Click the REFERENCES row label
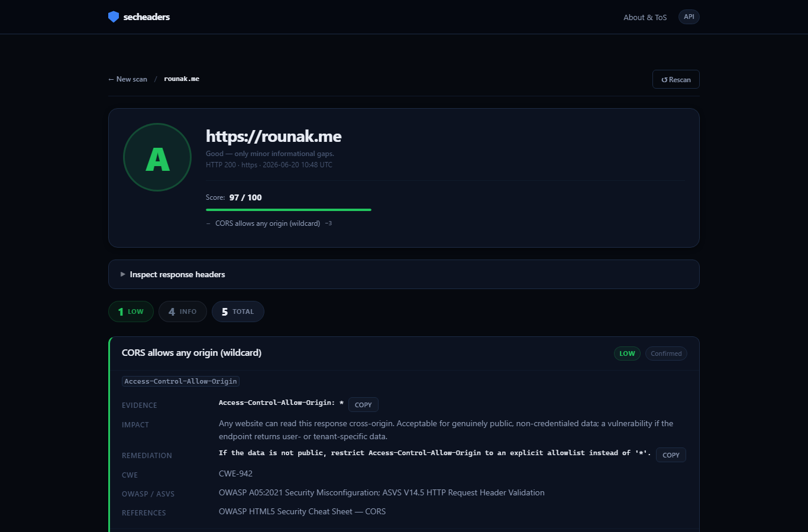The height and width of the screenshot is (532, 808). pyautogui.click(x=144, y=513)
